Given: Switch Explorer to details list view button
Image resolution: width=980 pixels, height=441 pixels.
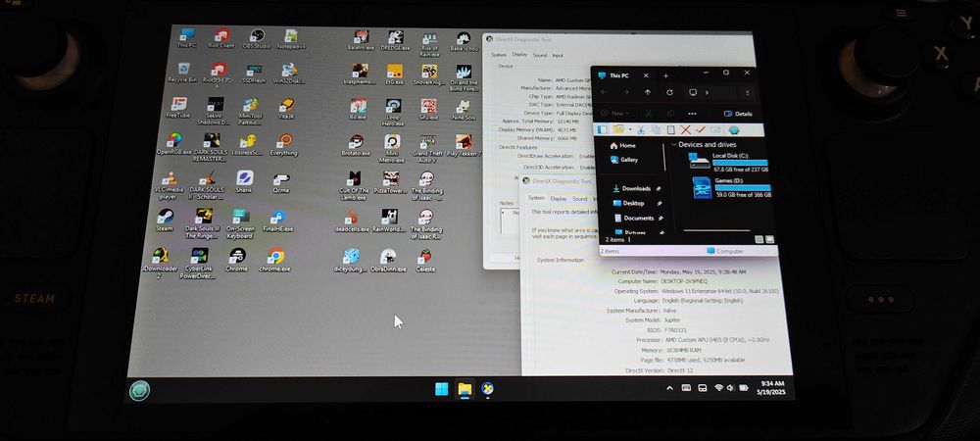Looking at the screenshot, I should (759, 239).
